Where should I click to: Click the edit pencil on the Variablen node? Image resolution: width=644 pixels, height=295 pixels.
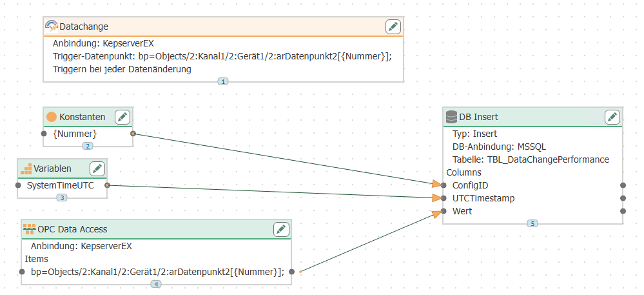tap(97, 168)
